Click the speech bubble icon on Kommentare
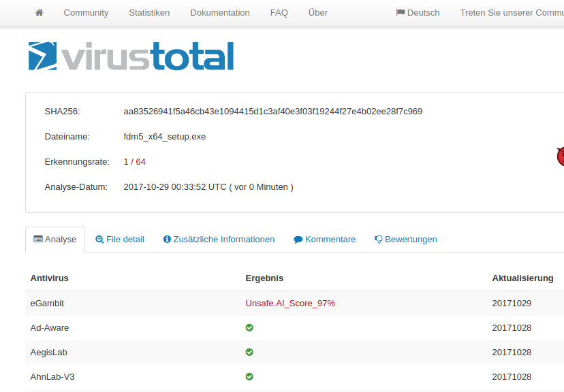This screenshot has width=564, height=392. [x=298, y=240]
